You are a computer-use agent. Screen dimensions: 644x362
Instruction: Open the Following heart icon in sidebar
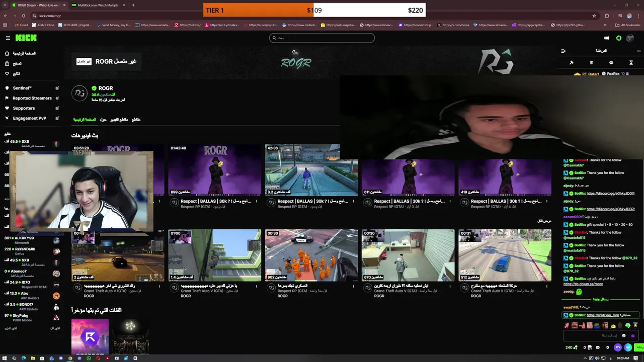point(7,73)
